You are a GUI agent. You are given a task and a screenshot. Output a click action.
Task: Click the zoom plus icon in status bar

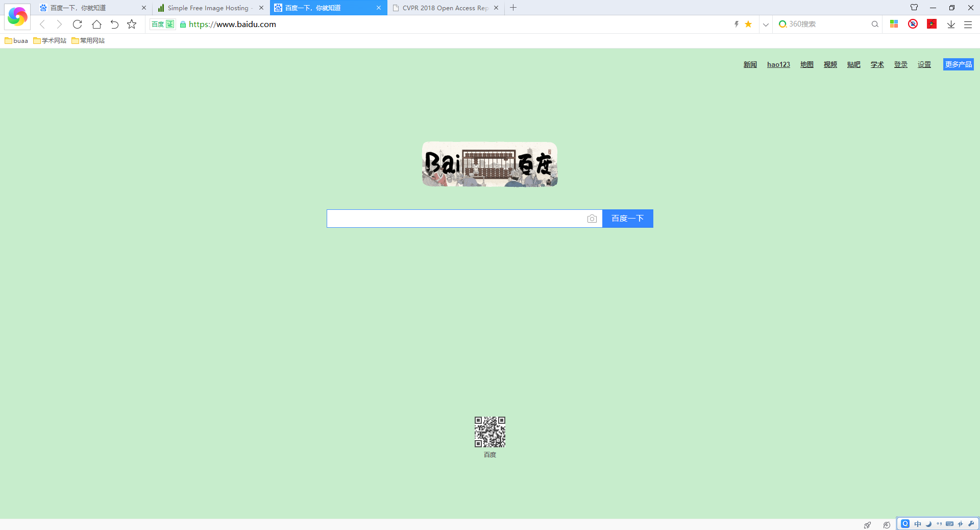[887, 525]
